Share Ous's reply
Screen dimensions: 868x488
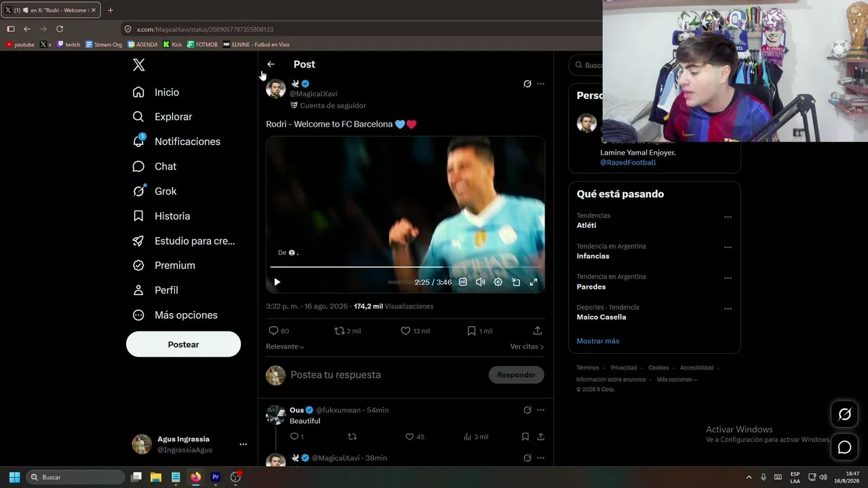tap(540, 437)
